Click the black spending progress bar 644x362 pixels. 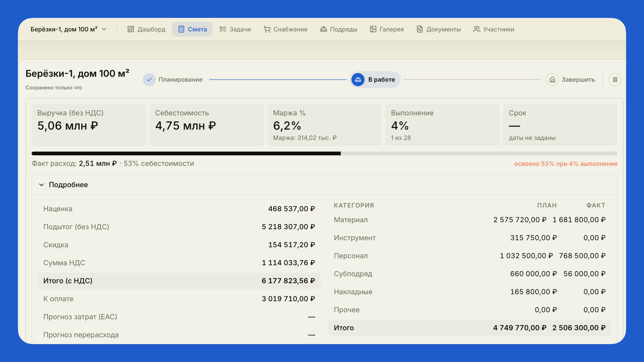(186, 153)
